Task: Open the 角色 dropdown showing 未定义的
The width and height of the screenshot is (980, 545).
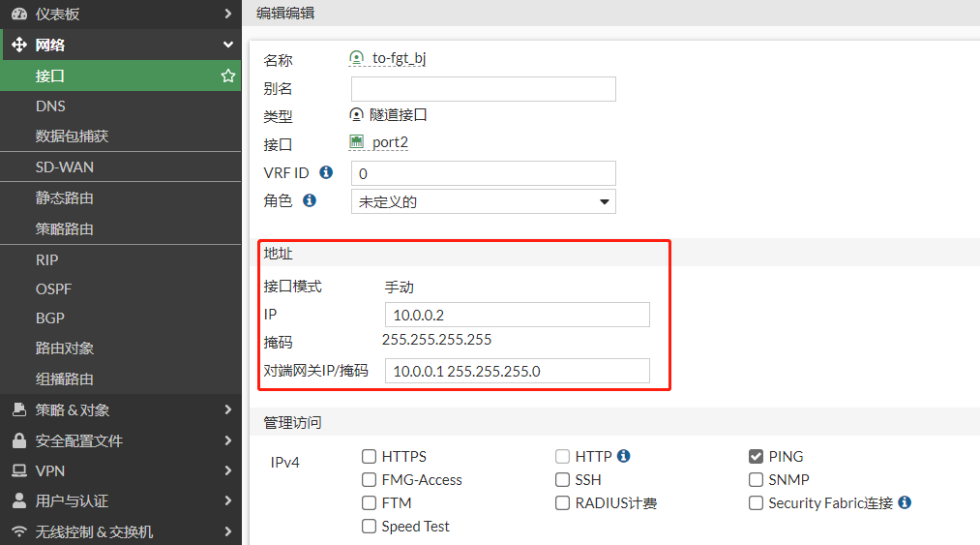Action: coord(483,201)
